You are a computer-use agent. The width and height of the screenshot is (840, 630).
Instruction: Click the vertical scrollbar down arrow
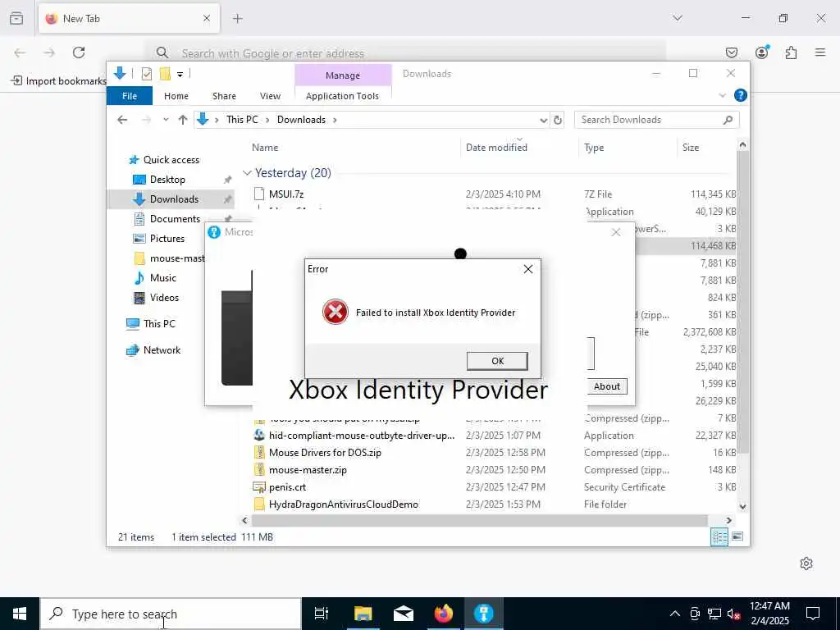click(742, 506)
